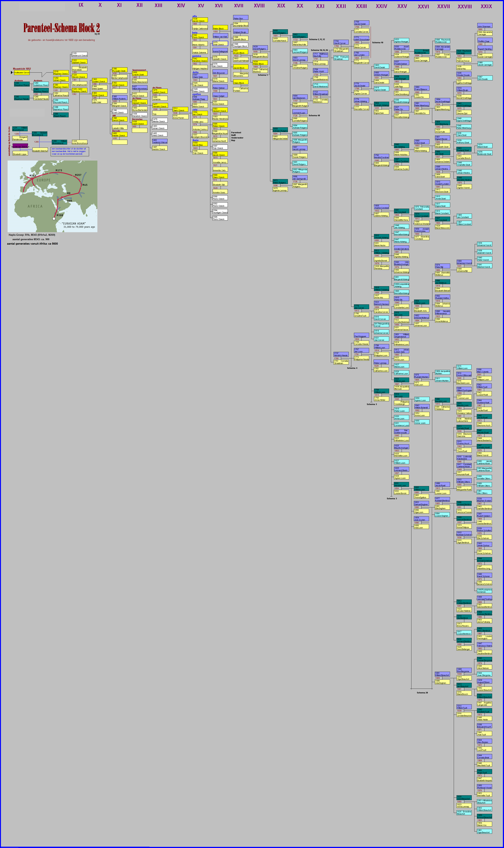Click the blue bastaarddochter note box

point(70,151)
